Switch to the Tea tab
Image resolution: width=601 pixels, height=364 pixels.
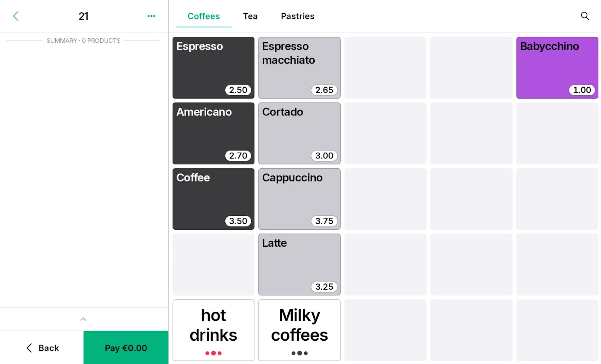coord(250,16)
